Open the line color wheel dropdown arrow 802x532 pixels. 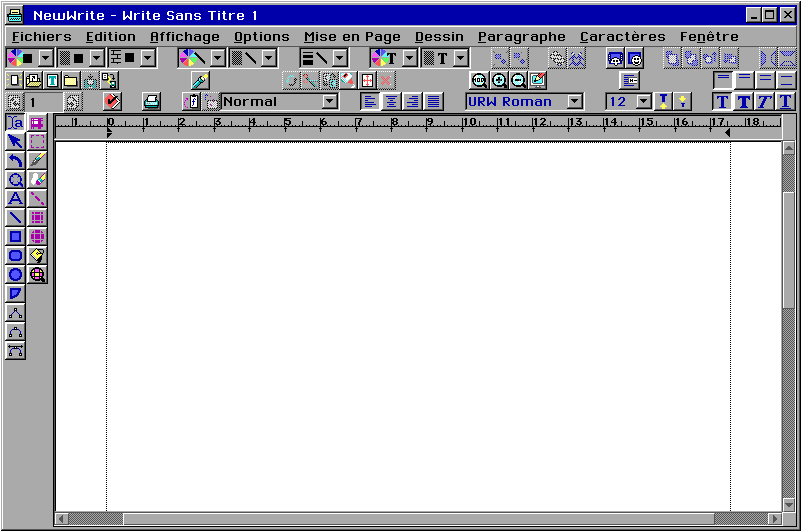(x=218, y=58)
